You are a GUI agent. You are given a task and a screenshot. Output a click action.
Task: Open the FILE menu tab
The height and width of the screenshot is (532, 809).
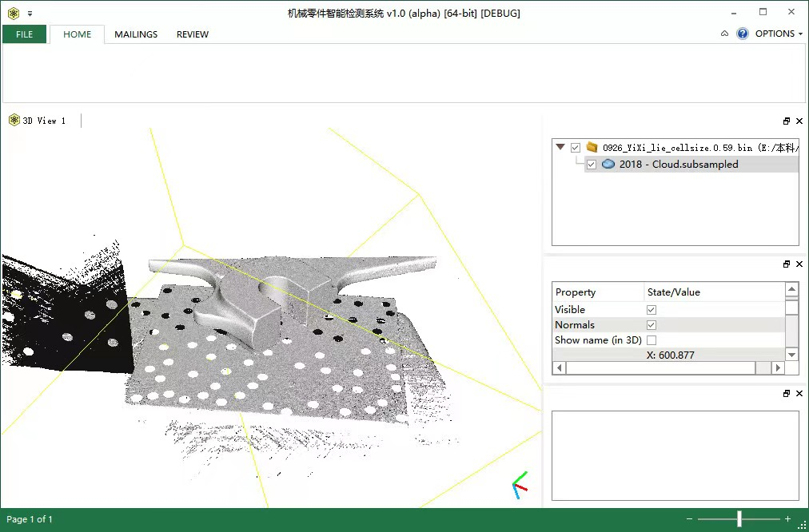(24, 34)
